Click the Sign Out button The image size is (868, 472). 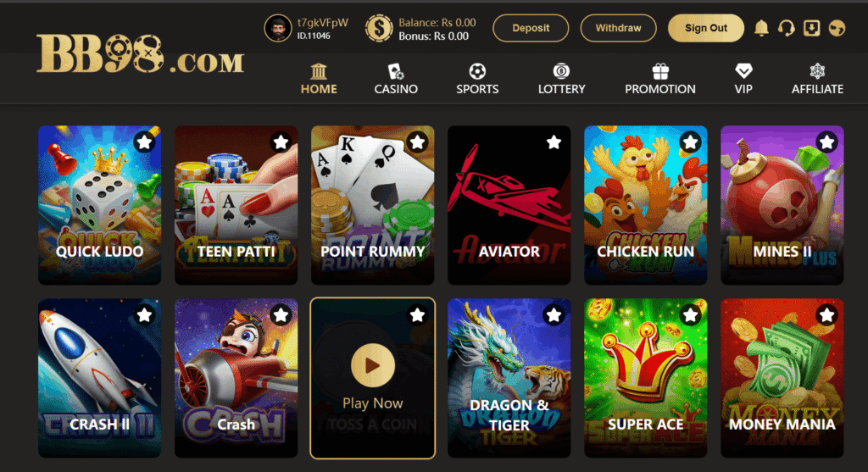click(x=706, y=28)
